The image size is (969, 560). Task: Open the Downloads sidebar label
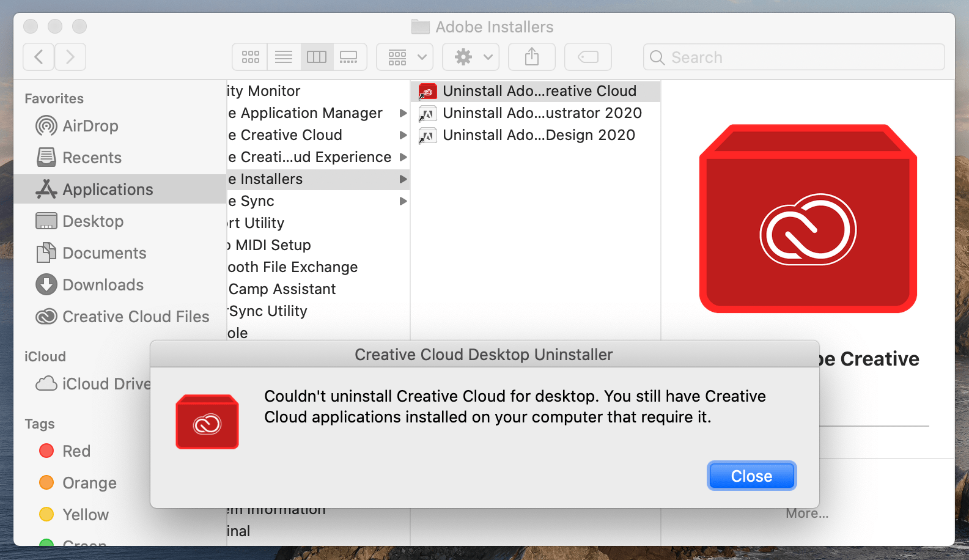[103, 285]
